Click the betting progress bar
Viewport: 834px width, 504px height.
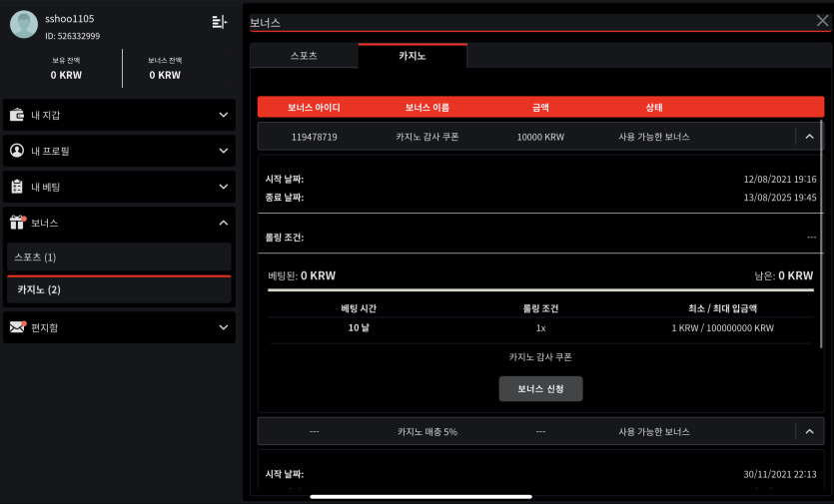(540, 290)
